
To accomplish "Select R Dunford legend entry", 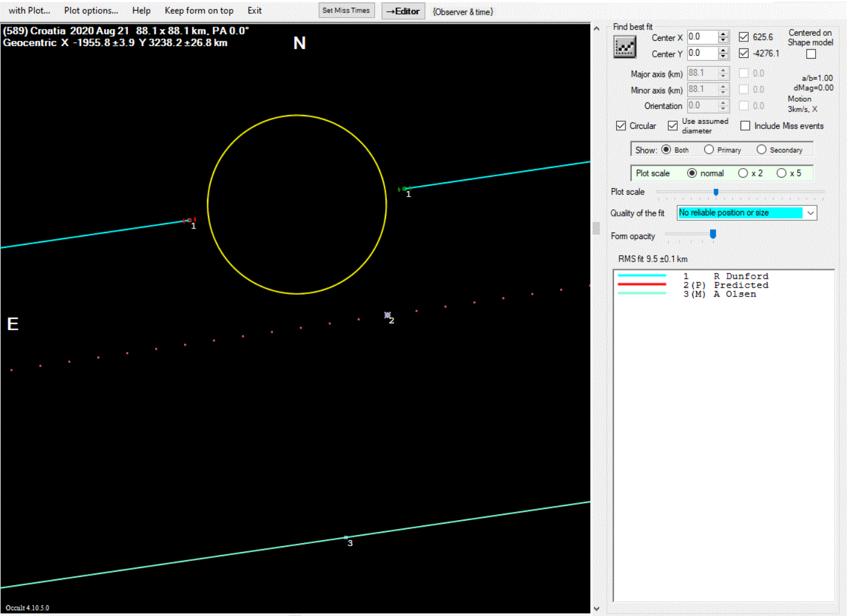I will tap(740, 276).
